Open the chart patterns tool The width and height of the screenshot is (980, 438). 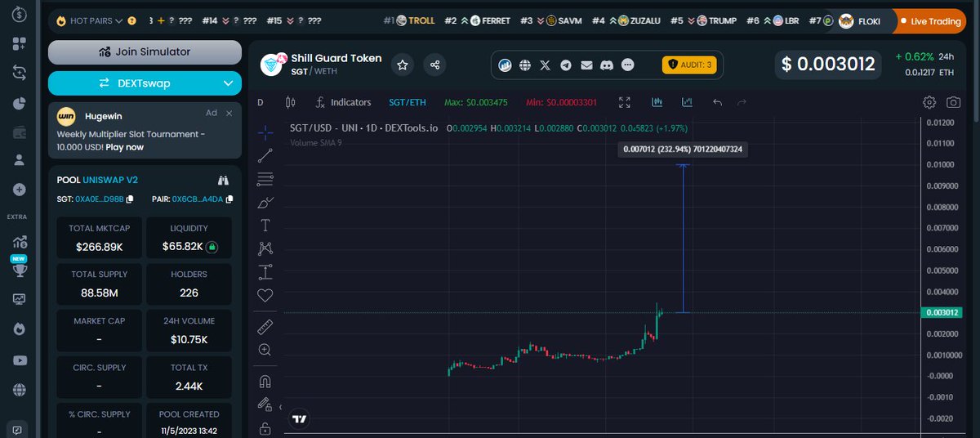point(265,248)
